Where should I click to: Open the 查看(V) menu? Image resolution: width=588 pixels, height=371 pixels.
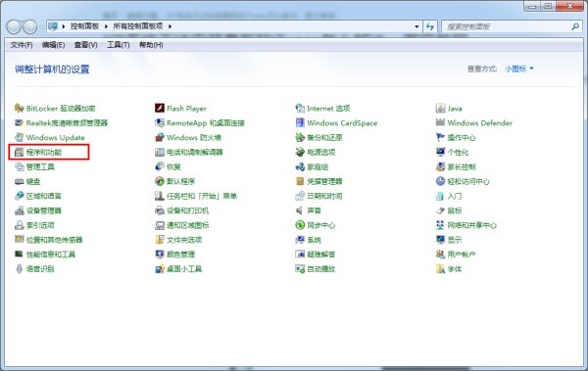(x=86, y=45)
